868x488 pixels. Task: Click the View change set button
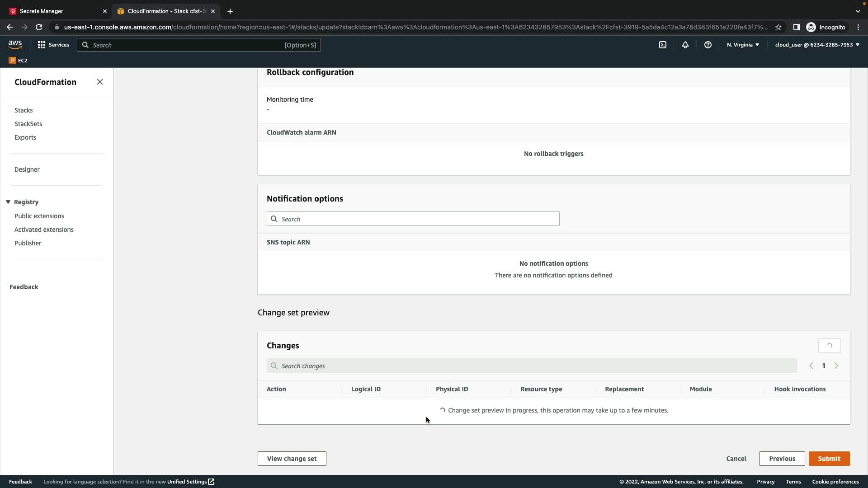pos(292,459)
